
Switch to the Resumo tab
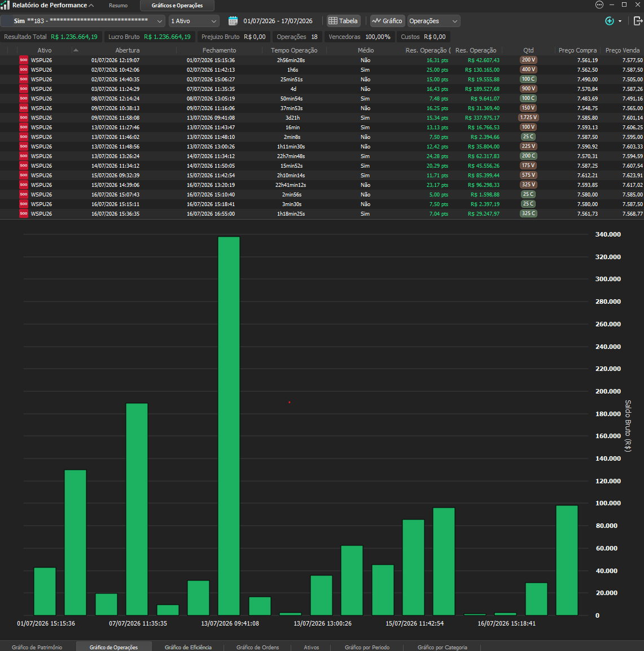pyautogui.click(x=119, y=6)
